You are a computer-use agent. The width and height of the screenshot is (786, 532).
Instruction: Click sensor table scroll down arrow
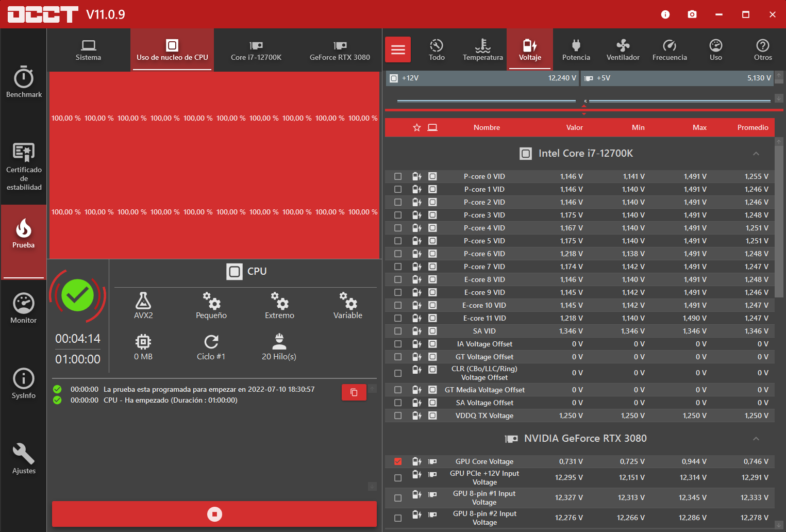point(779,525)
